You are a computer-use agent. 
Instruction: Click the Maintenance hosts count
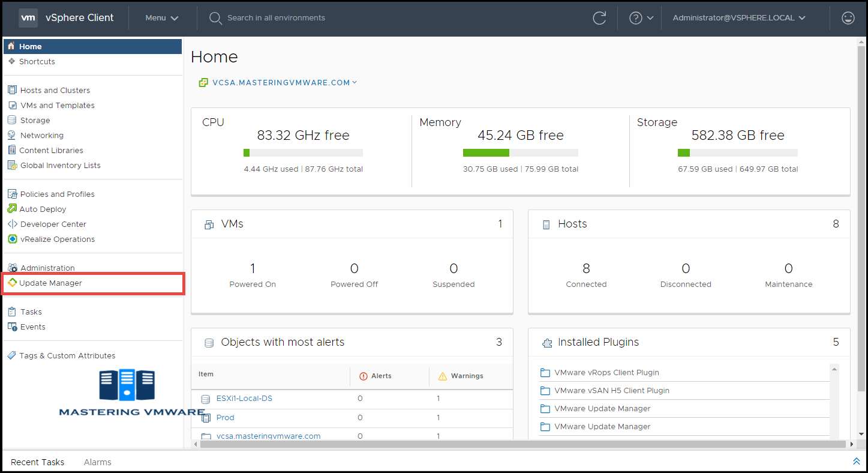(x=789, y=268)
